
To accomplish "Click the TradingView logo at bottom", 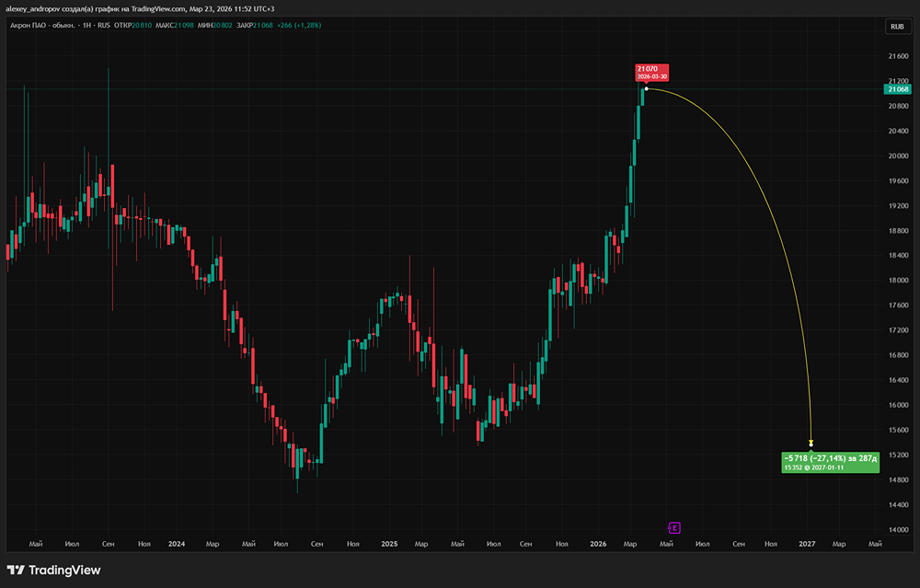I will (54, 570).
